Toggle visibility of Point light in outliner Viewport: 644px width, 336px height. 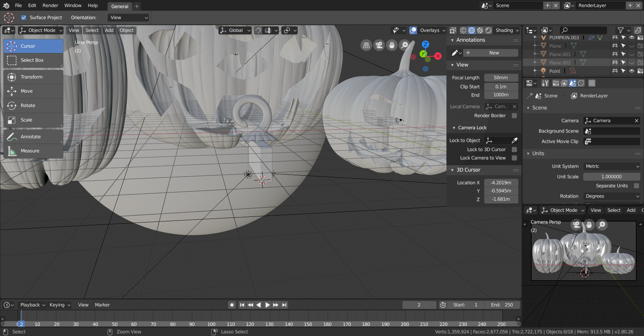[x=632, y=71]
